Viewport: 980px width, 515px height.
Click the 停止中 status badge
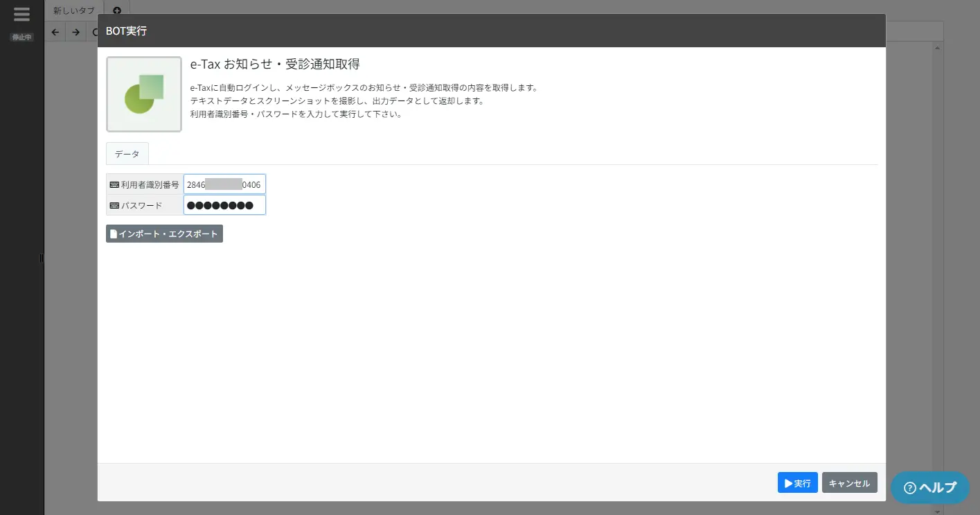[x=21, y=37]
